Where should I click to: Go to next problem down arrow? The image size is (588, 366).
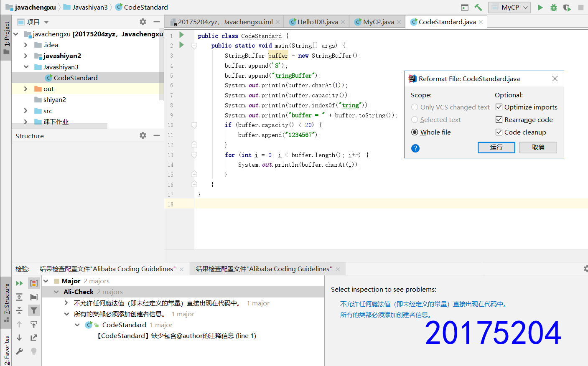(19, 338)
